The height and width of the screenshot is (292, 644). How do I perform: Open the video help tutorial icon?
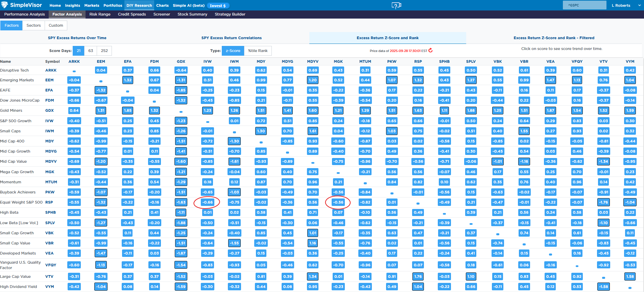pos(396,5)
